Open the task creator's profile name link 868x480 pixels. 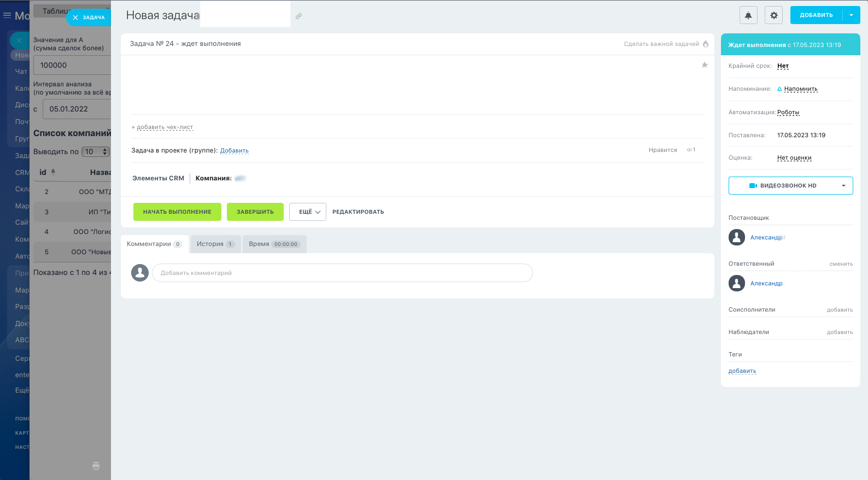tap(767, 237)
